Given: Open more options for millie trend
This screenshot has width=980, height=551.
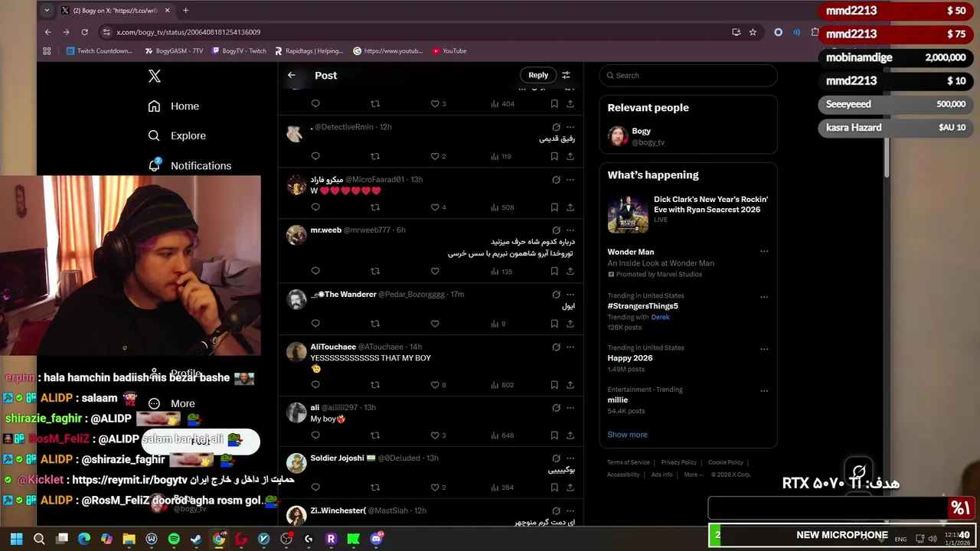Looking at the screenshot, I should [x=764, y=390].
